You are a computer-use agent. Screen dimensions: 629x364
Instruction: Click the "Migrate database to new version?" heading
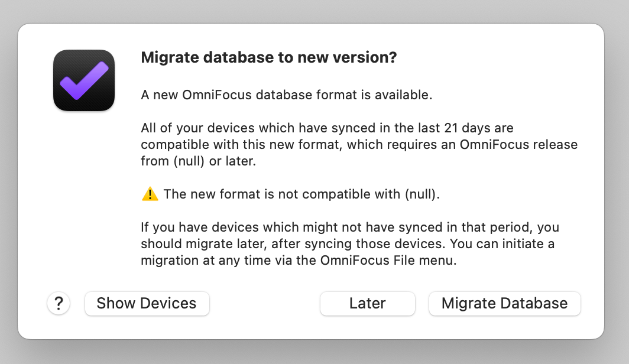tap(269, 57)
